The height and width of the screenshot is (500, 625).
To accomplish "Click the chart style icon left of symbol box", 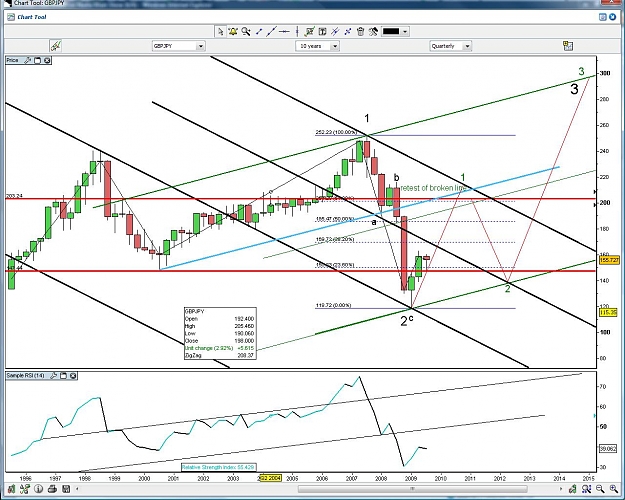I will pyautogui.click(x=55, y=46).
